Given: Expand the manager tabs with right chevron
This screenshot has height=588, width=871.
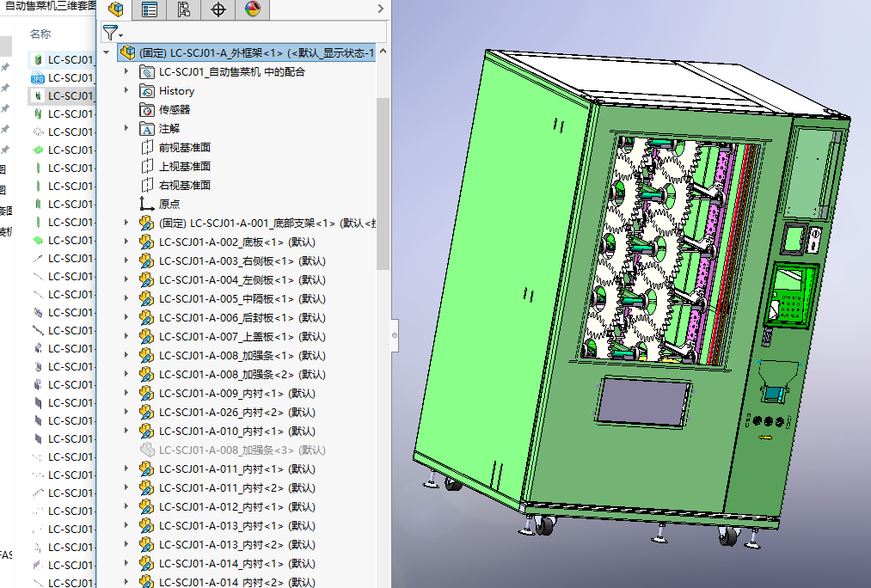Looking at the screenshot, I should click(x=381, y=9).
